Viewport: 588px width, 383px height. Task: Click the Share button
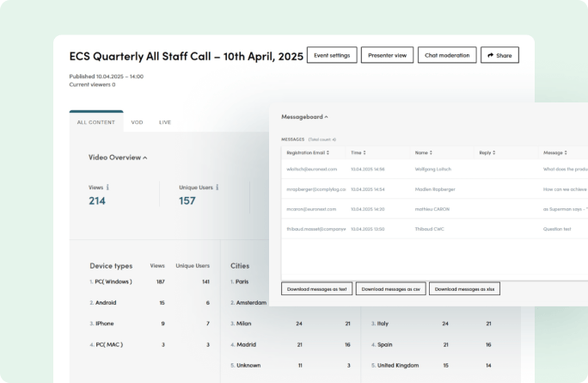[499, 55]
